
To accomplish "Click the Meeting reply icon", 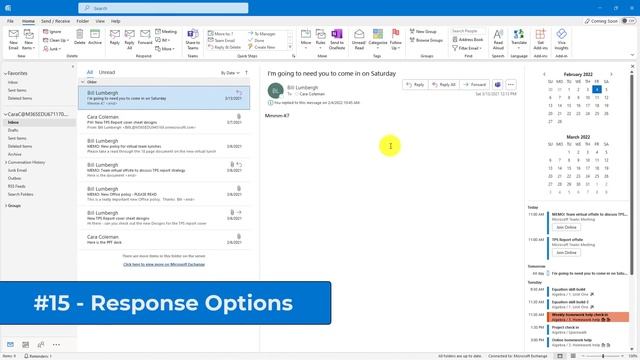I will (166, 31).
